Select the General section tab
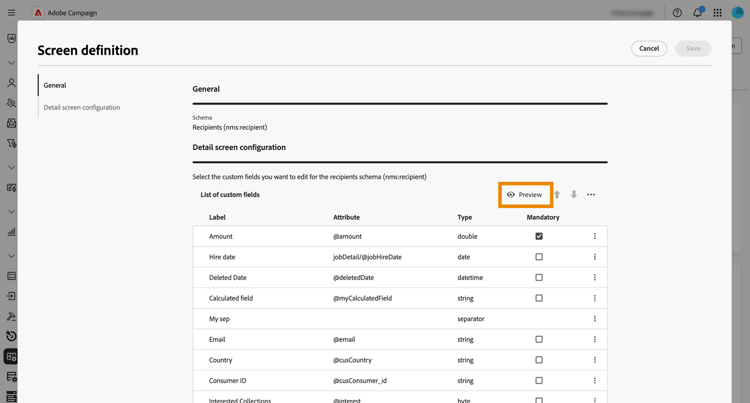Image resolution: width=750 pixels, height=403 pixels. pyautogui.click(x=55, y=86)
